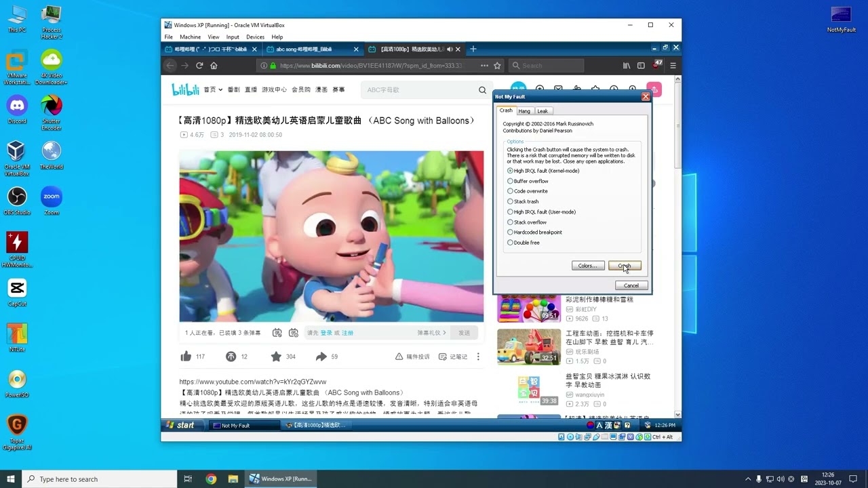Toggle the Firefox sidebar view
The height and width of the screenshot is (488, 868).
click(x=641, y=66)
